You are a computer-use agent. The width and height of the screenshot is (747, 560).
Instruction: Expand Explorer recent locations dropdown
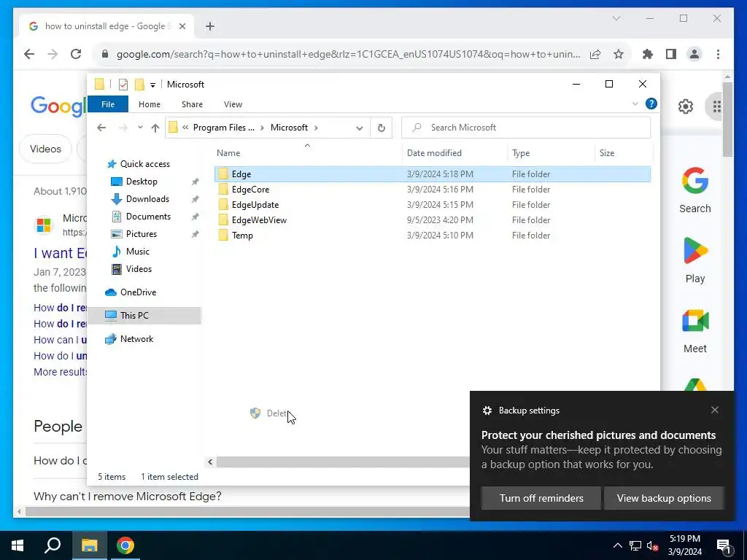[x=140, y=128]
